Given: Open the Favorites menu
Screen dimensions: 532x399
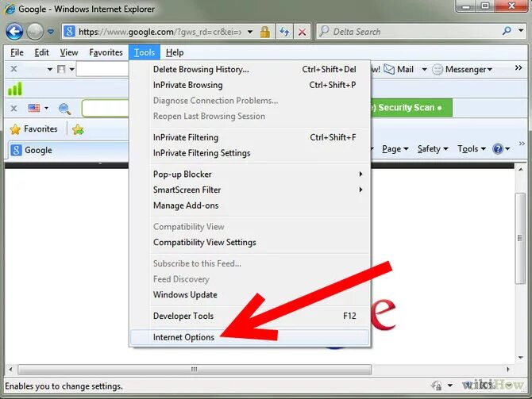Looking at the screenshot, I should pyautogui.click(x=106, y=52).
